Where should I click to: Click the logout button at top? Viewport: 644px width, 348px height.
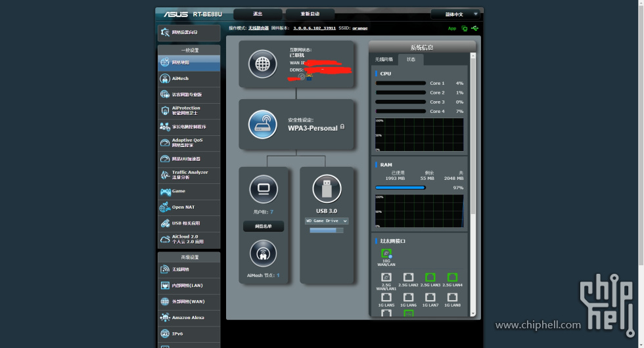[258, 14]
